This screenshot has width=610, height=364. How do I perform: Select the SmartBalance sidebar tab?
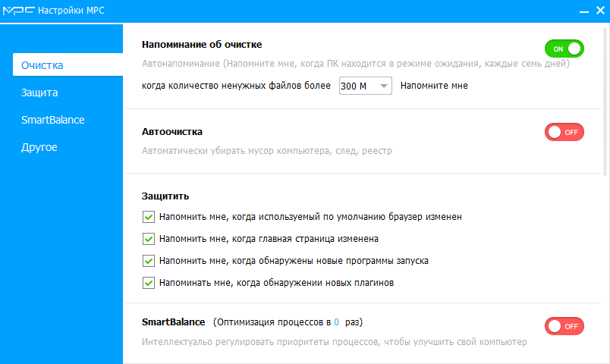[x=52, y=120]
